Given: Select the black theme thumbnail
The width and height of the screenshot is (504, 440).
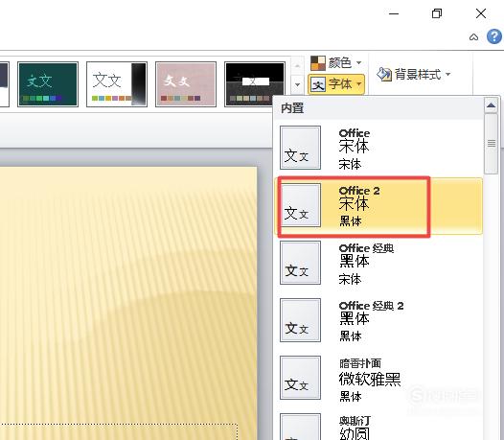Looking at the screenshot, I should coord(255,84).
